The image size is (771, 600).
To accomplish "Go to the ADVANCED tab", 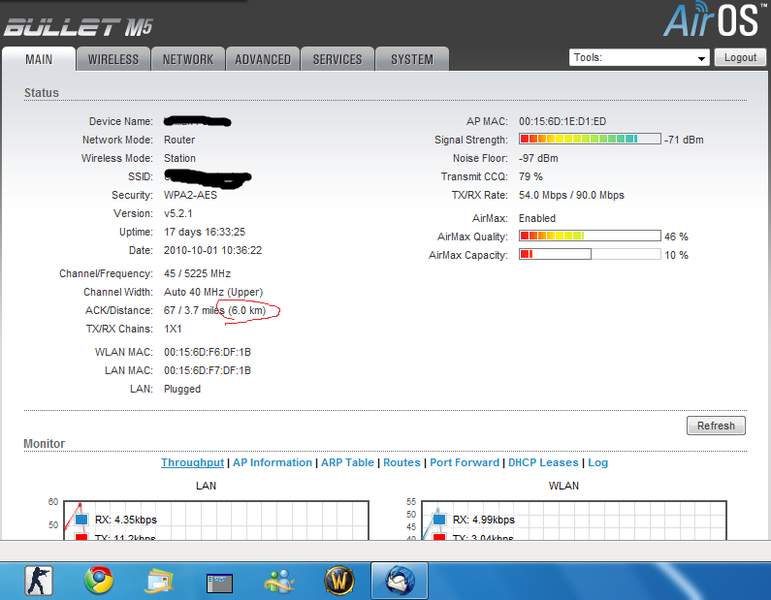I will [263, 60].
